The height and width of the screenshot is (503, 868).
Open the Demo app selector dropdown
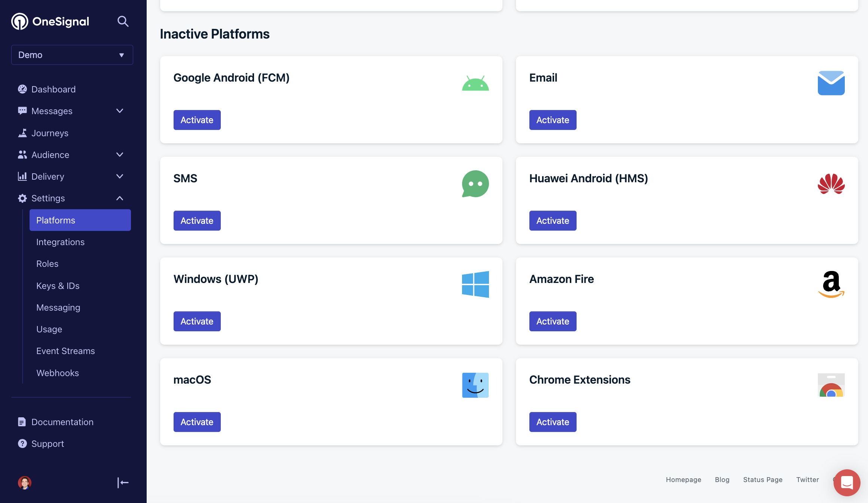point(72,55)
